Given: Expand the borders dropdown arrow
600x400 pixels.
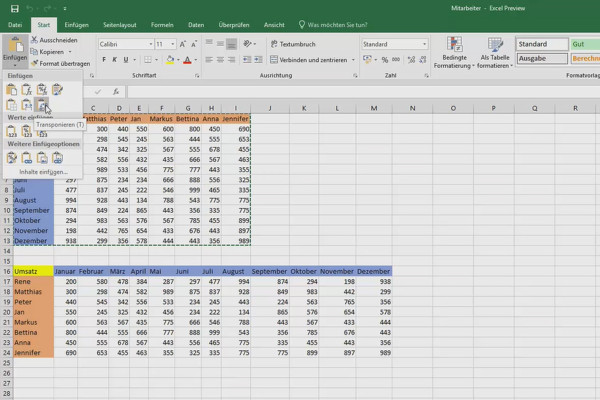Looking at the screenshot, I should (156, 60).
